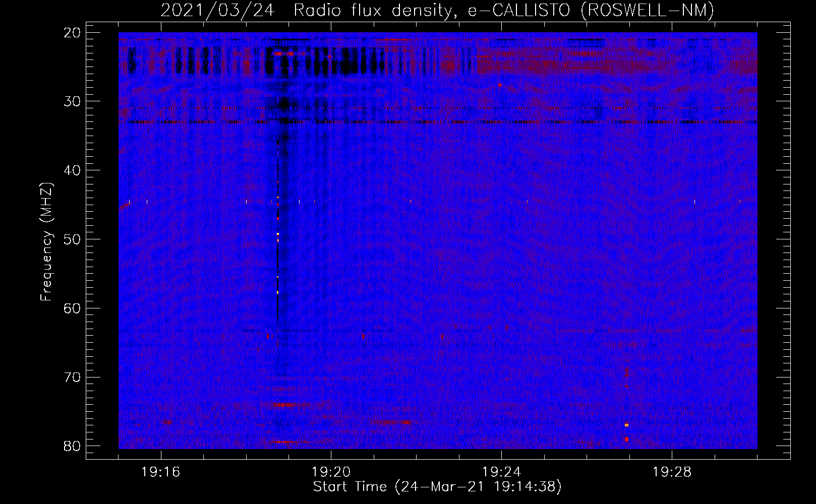Click the 19:24 time tick label
The width and height of the screenshot is (816, 504).
point(502,472)
